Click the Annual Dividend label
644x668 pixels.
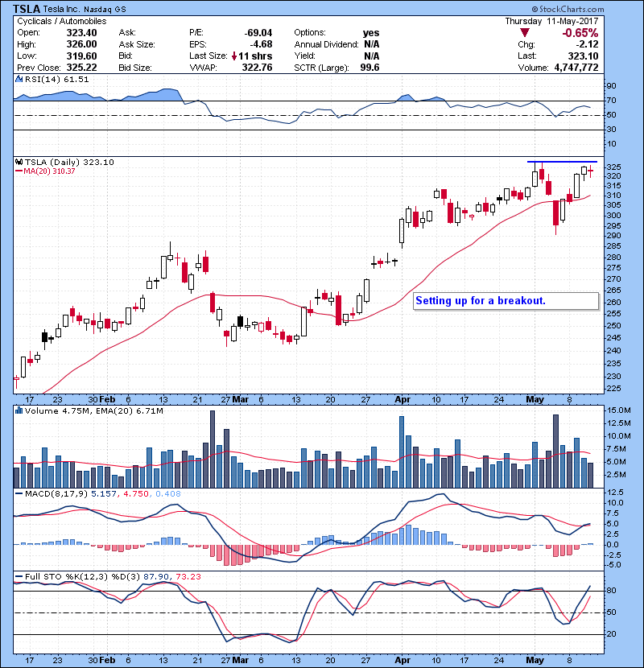(x=327, y=44)
